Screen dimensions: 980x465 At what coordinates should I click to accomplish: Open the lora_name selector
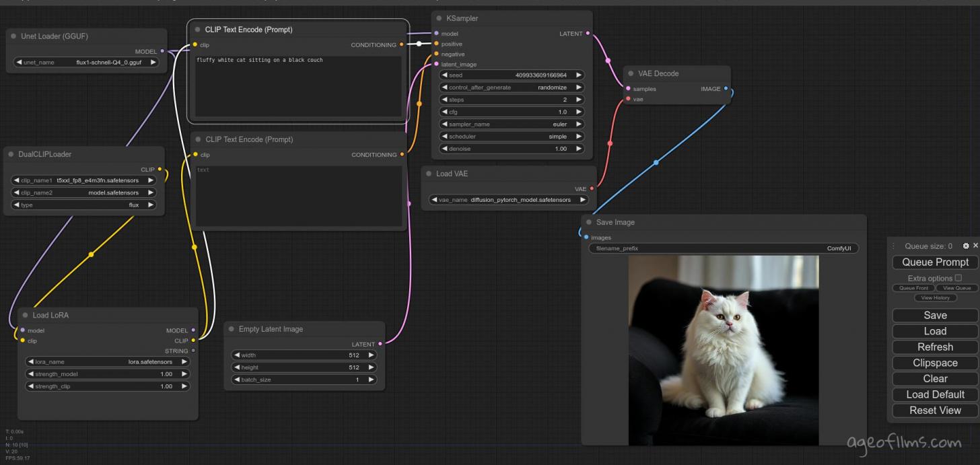[x=108, y=361]
